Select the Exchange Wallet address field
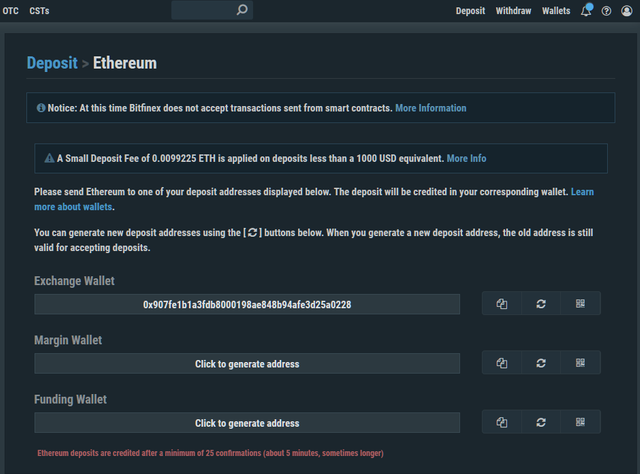The image size is (640, 474). tap(247, 304)
